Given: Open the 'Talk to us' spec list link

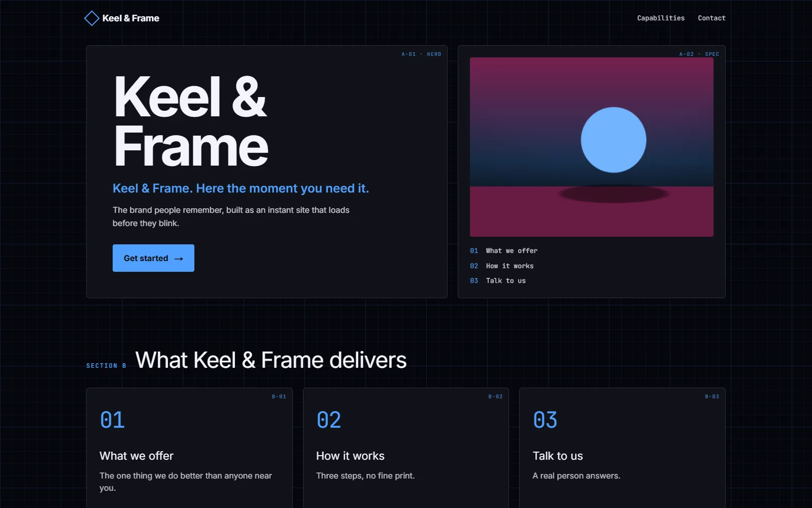Looking at the screenshot, I should 505,280.
